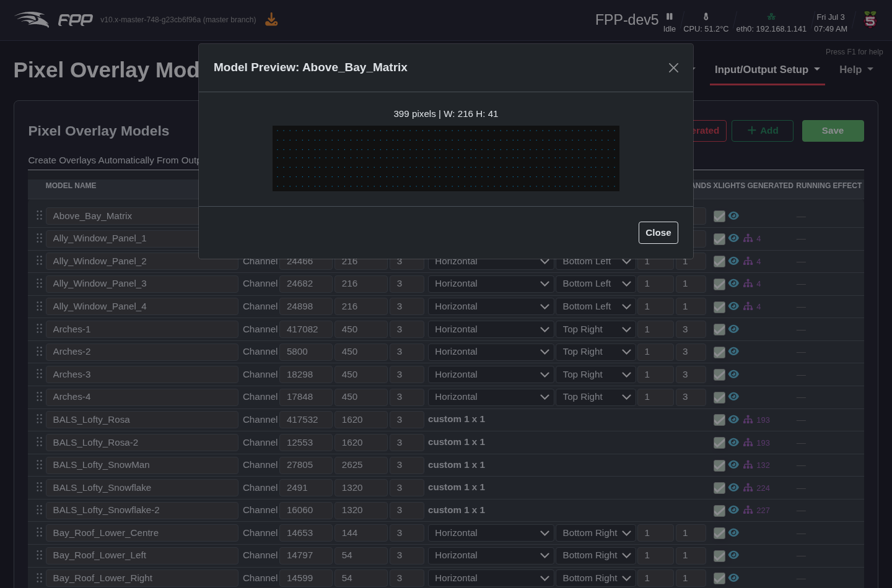Click the sub-model tree icon for BALS_Lofty_SnowMan
892x588 pixels.
[748, 465]
